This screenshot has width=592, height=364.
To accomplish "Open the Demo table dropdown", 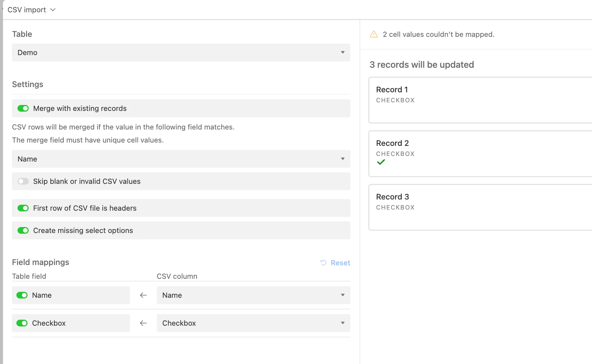I will pyautogui.click(x=181, y=52).
